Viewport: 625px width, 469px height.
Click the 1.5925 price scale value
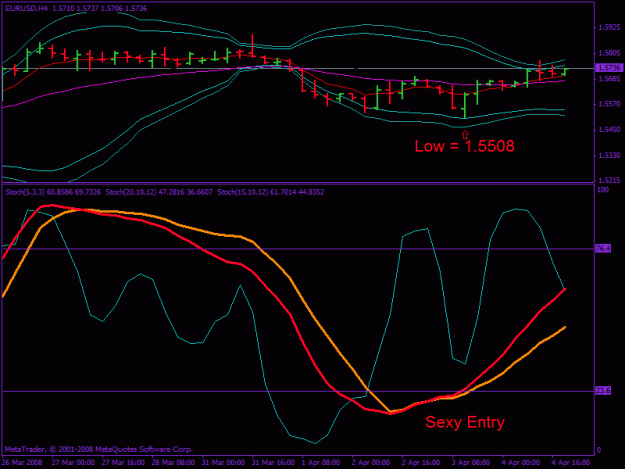pyautogui.click(x=609, y=27)
